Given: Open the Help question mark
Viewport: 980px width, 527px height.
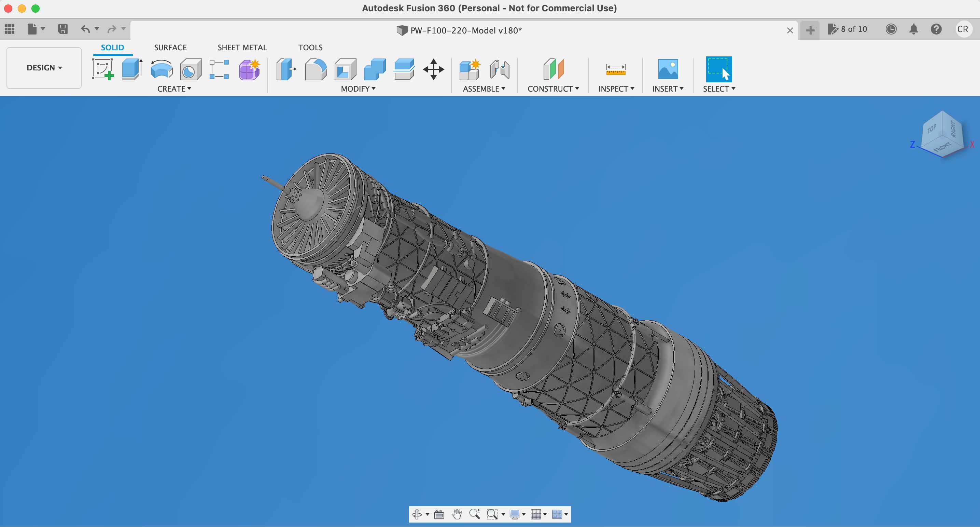Looking at the screenshot, I should (936, 29).
